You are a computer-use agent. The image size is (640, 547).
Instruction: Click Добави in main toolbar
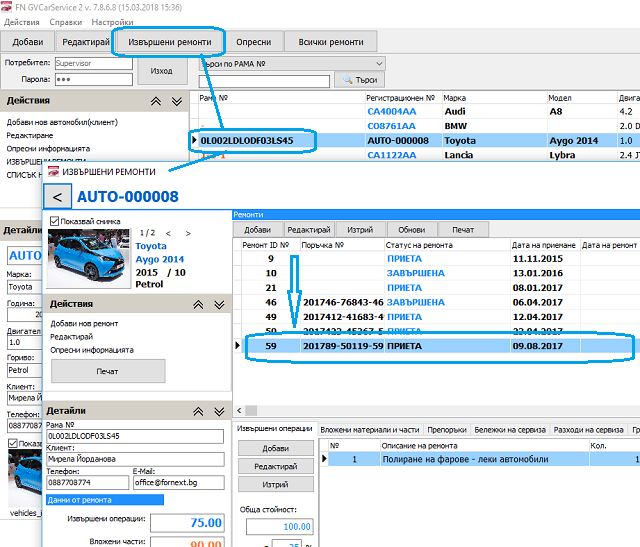28,42
